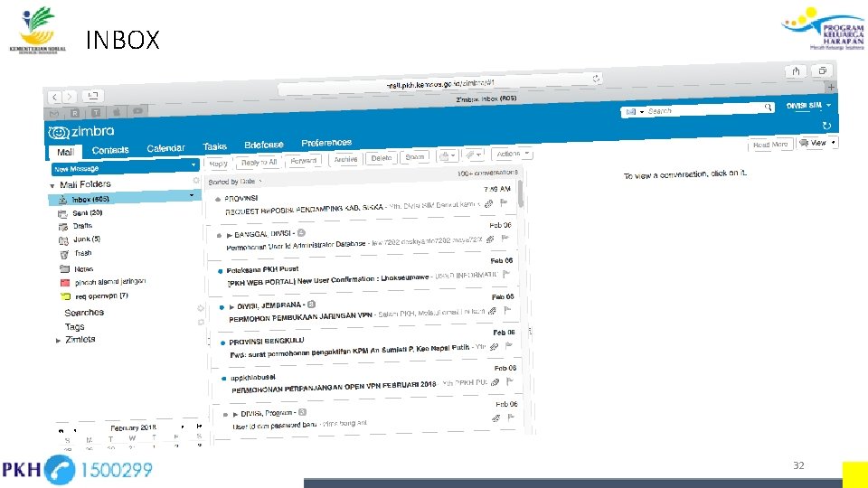Click attachment icon on uppkhlabusel message
868x488 pixels.
(495, 381)
